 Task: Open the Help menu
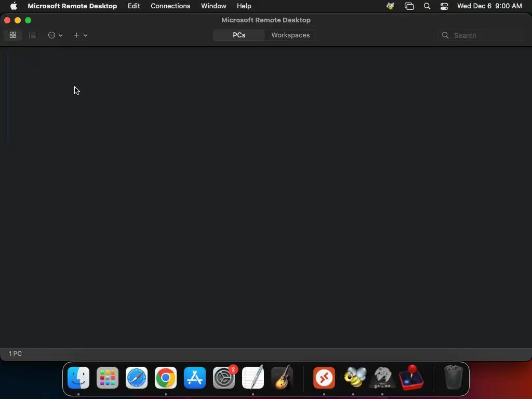(244, 6)
